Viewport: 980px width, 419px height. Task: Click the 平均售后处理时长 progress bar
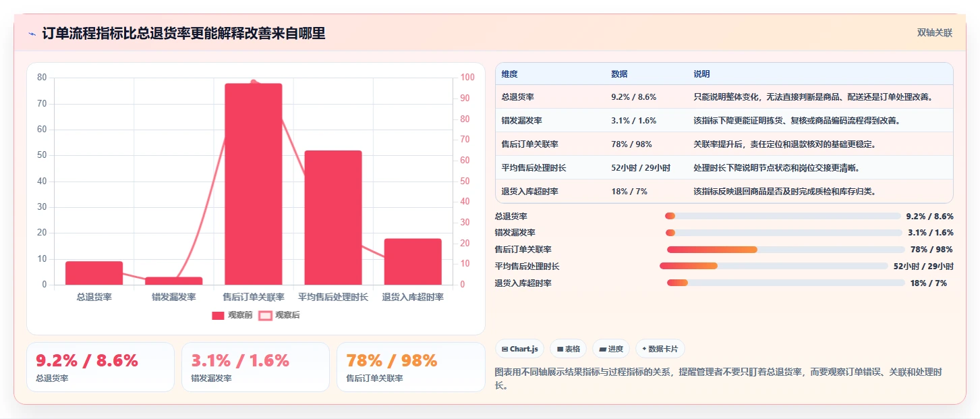click(774, 266)
